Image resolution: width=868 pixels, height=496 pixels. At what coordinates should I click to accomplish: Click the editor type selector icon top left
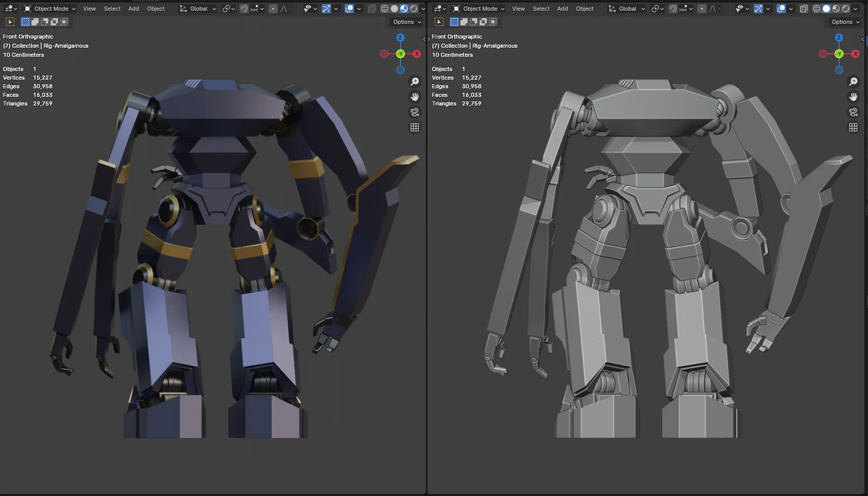pyautogui.click(x=9, y=8)
